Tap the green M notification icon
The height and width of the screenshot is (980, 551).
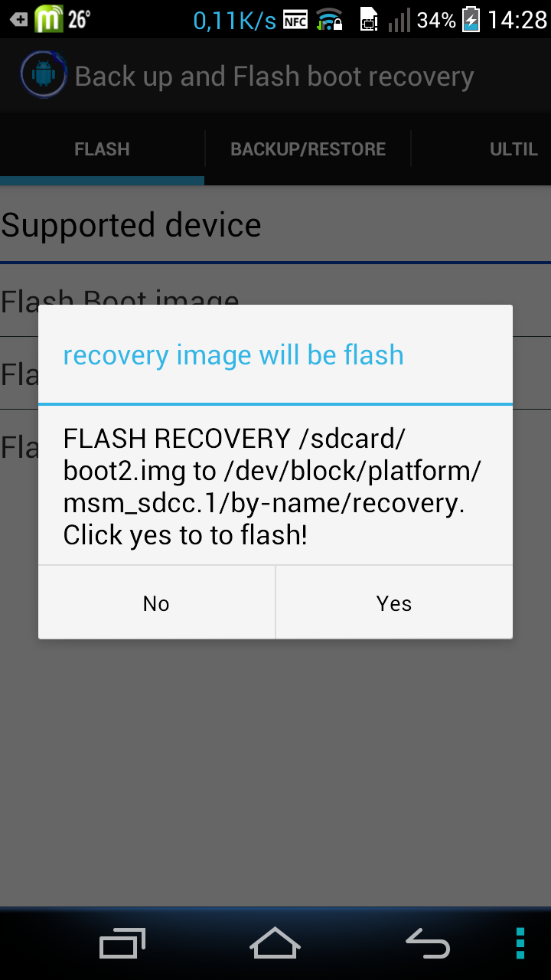[48, 19]
